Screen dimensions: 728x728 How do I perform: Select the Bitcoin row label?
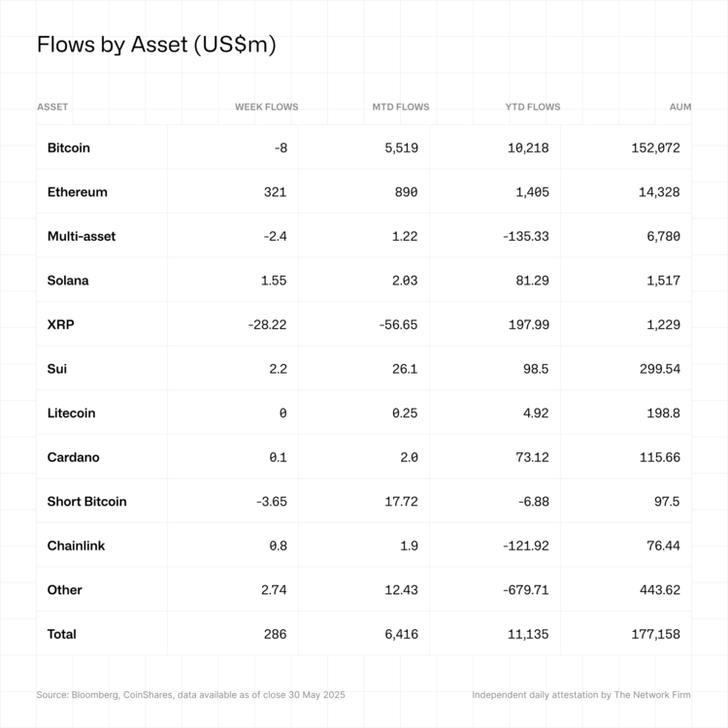(69, 148)
